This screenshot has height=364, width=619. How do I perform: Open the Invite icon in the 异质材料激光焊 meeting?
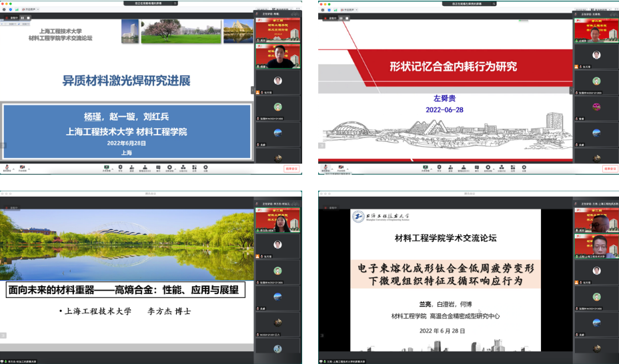[133, 168]
